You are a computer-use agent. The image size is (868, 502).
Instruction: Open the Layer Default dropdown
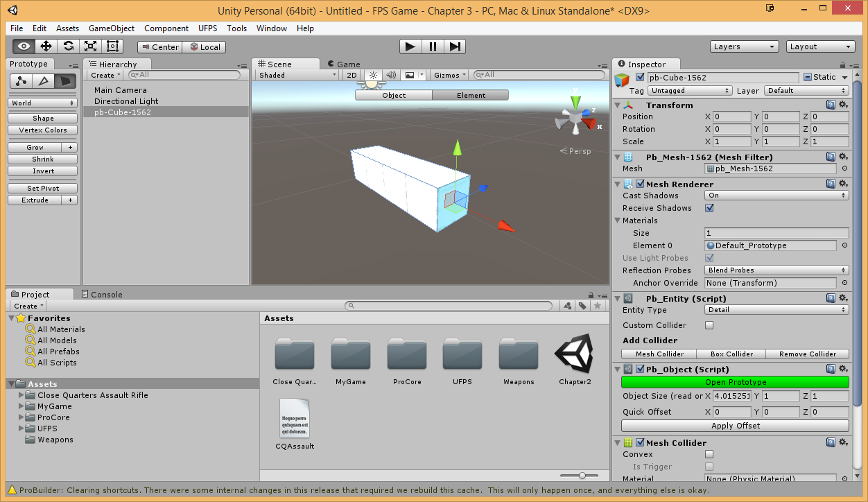[806, 90]
